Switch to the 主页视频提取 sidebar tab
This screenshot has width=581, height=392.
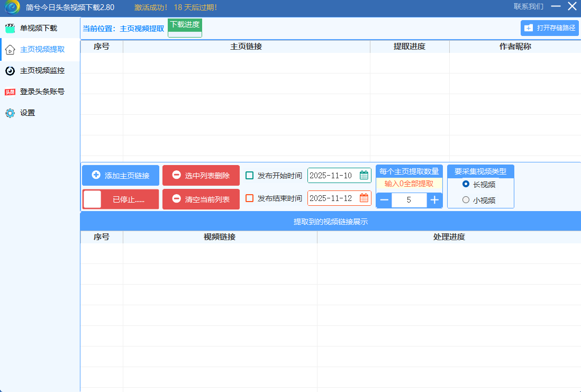pos(42,49)
